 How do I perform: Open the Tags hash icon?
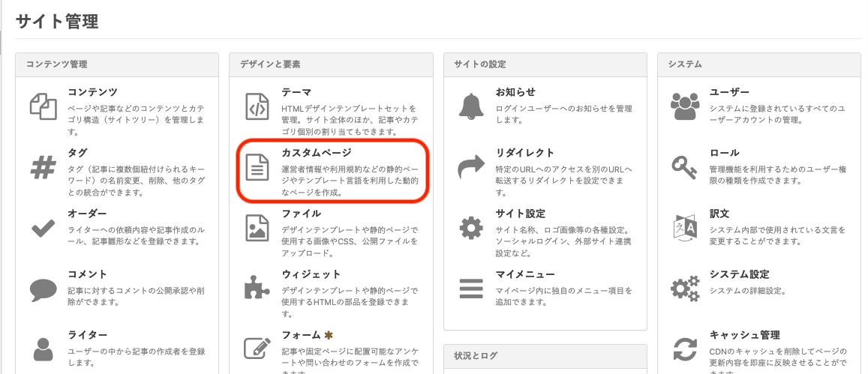coord(43,166)
